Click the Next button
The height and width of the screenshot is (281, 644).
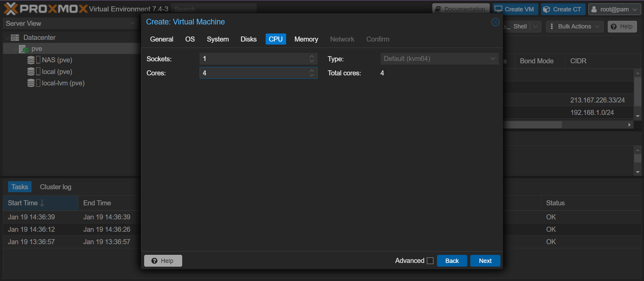pos(485,261)
